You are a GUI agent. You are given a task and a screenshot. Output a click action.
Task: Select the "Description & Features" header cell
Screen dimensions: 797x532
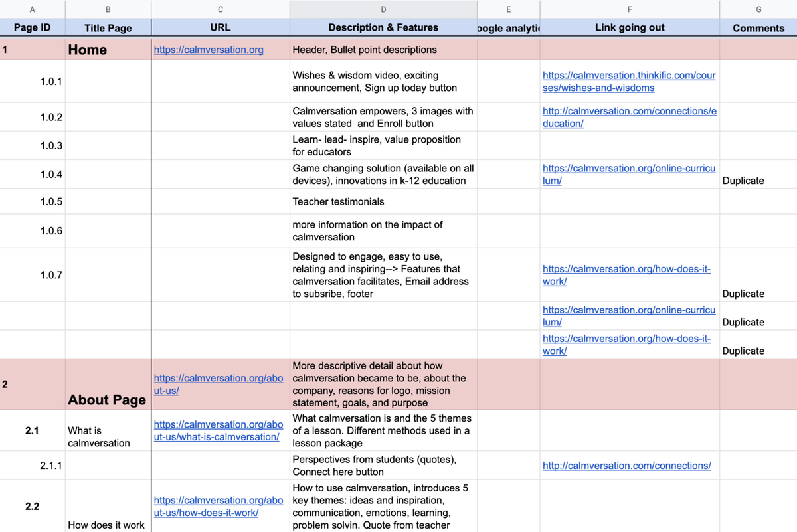pyautogui.click(x=383, y=28)
